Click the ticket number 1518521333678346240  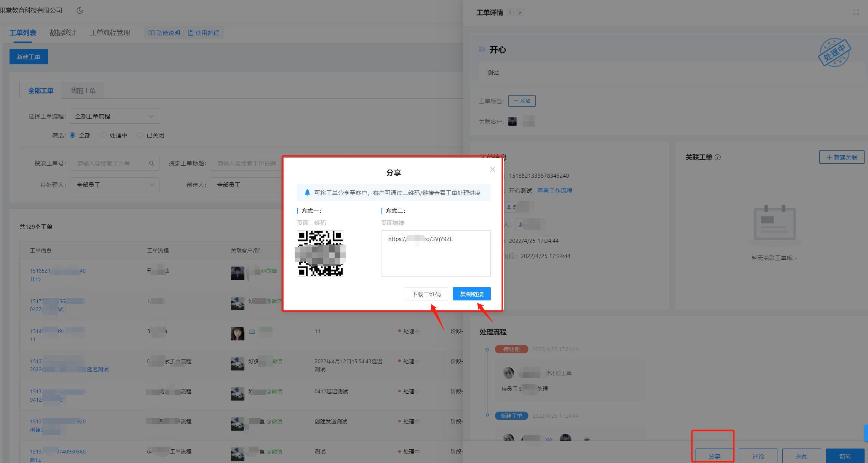pos(539,176)
